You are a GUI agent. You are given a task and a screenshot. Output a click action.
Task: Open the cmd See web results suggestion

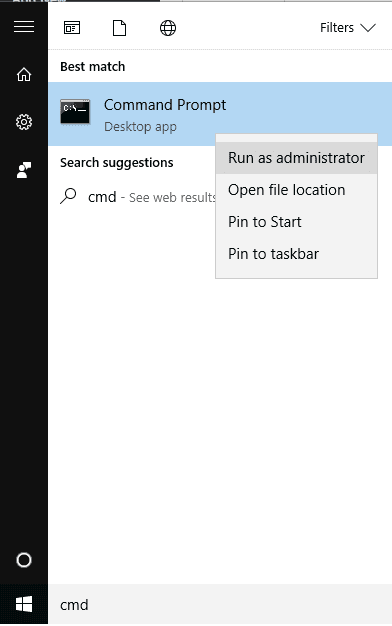point(138,197)
